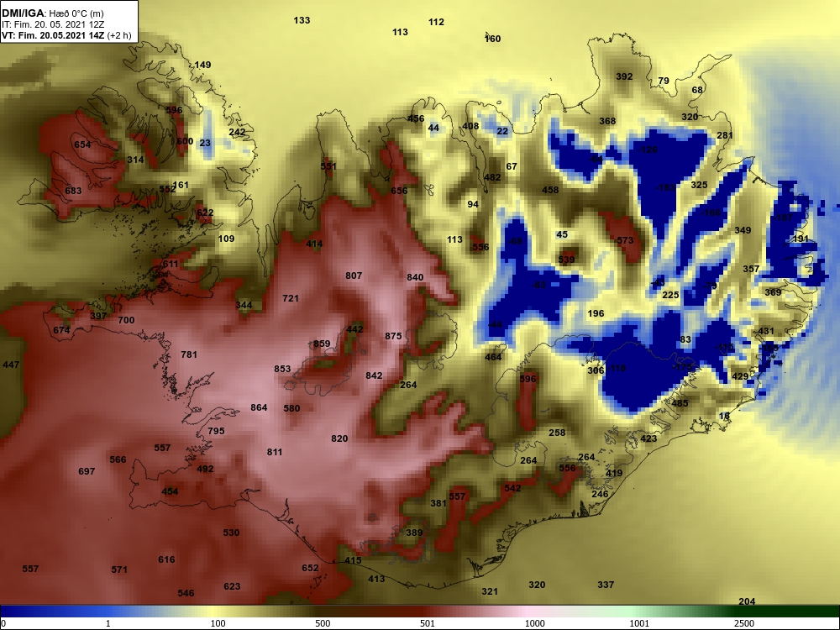Click the map value "447"
Screen dimensions: 840x630
click(11, 365)
